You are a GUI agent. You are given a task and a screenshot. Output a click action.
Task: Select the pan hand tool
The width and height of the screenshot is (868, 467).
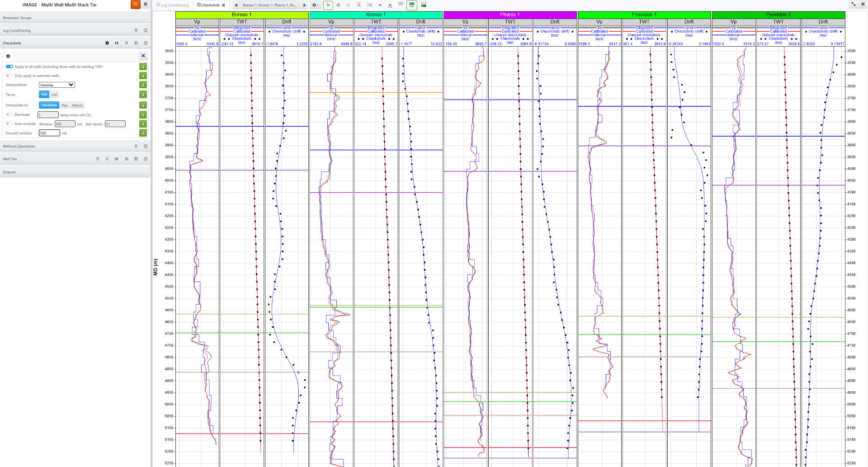338,5
